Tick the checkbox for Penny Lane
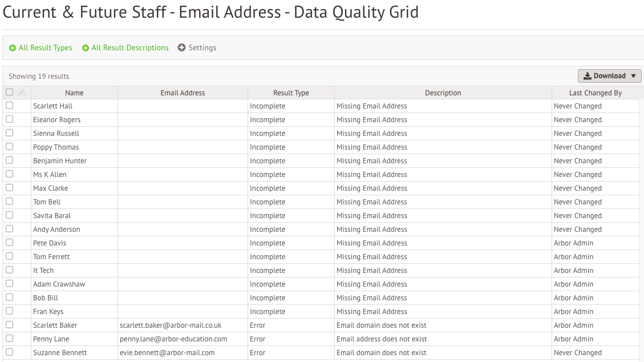The width and height of the screenshot is (644, 362). [x=10, y=338]
